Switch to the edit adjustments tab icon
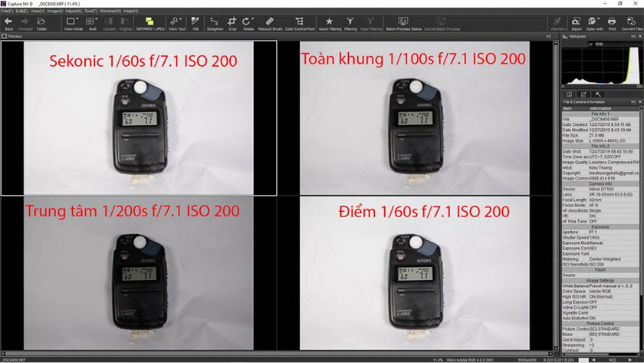The image size is (644, 363). 583,94
